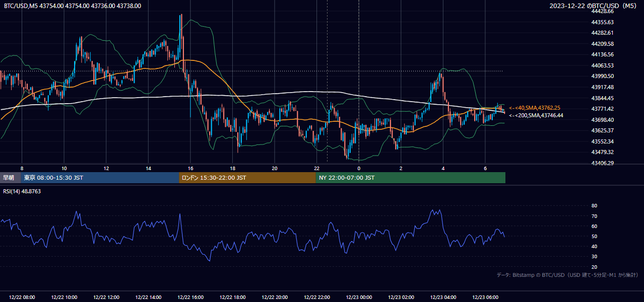The width and height of the screenshot is (644, 302).
Task: Click the '12/22 20:00' time label
Action: point(275,297)
